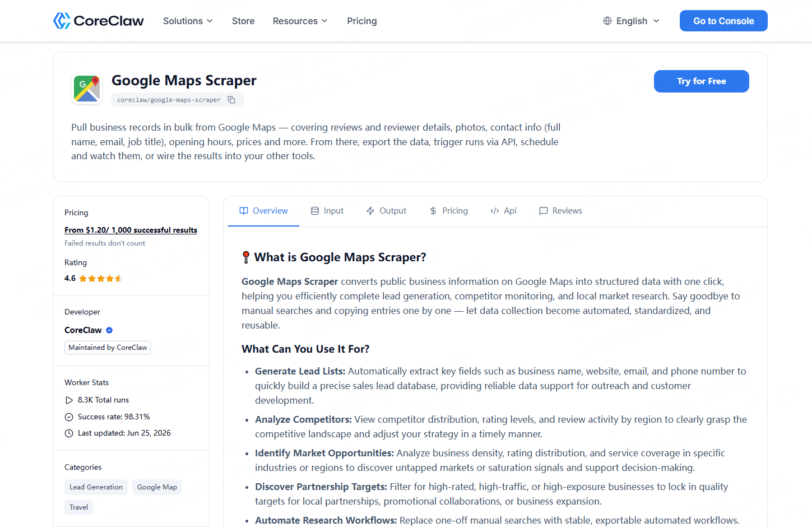Click the Last updated: Jun 25, 2026 text
The width and height of the screenshot is (812, 527).
click(124, 433)
